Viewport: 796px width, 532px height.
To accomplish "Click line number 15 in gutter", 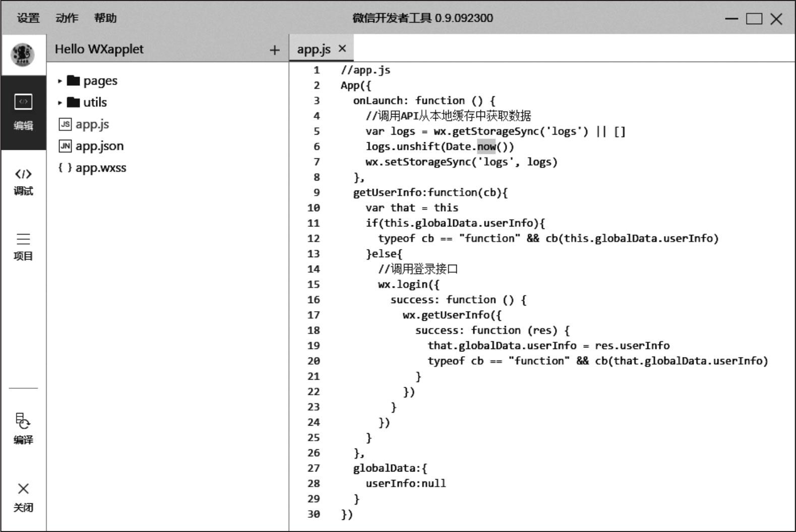I will (314, 284).
